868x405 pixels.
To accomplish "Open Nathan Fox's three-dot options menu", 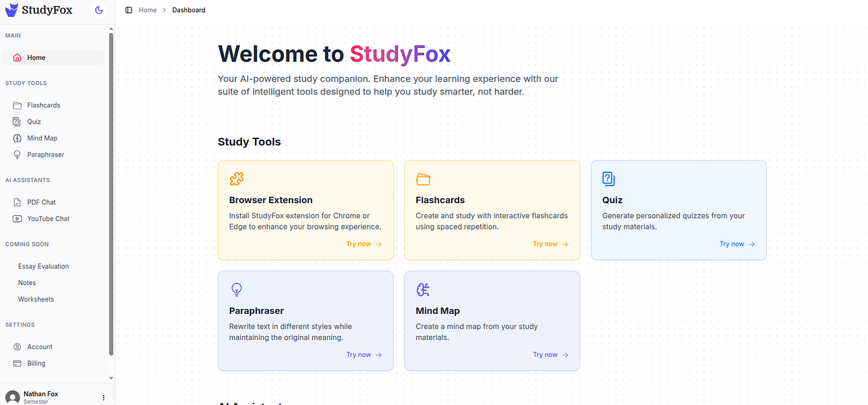I will click(x=103, y=397).
